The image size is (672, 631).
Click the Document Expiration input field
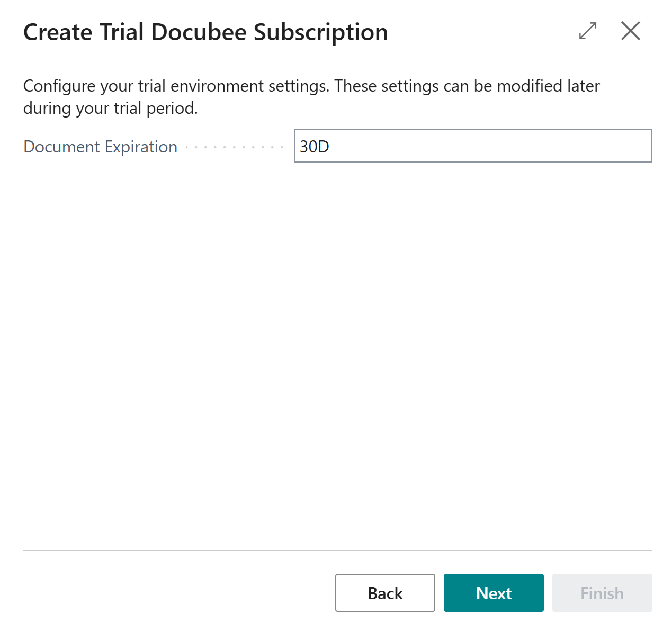(x=473, y=146)
